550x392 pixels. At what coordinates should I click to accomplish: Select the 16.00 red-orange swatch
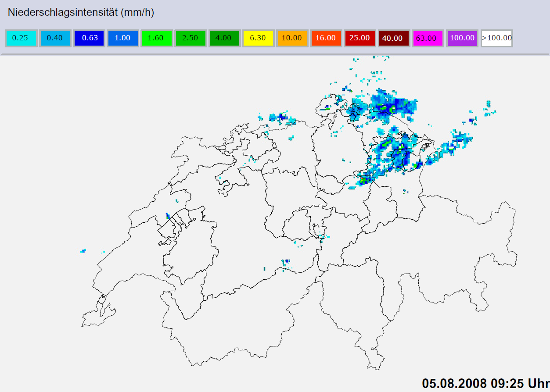(326, 38)
